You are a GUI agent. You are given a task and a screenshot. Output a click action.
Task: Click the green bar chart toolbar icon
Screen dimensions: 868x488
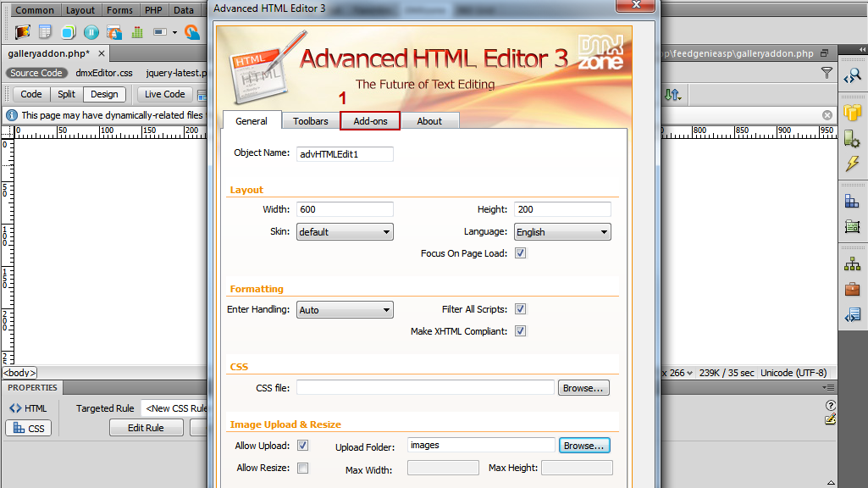(137, 32)
